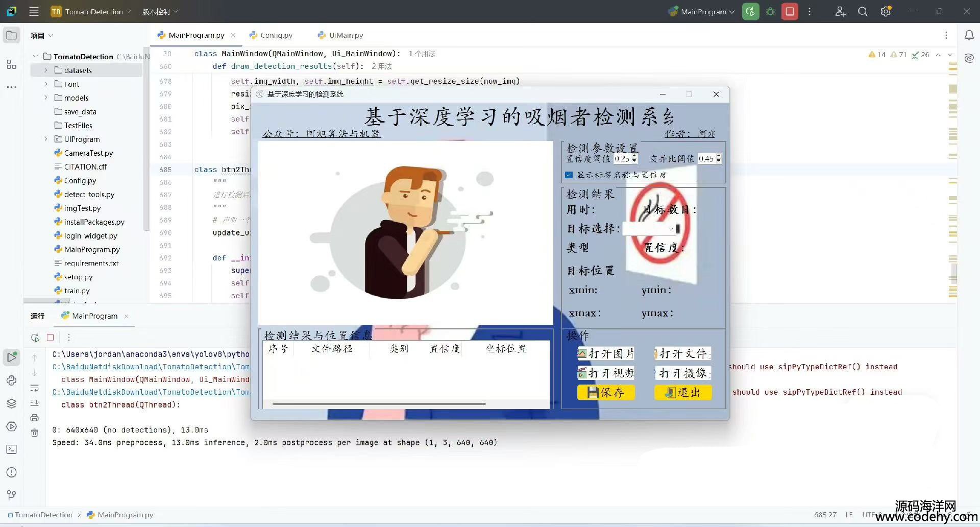Expand the datasets folder in project tree

[x=45, y=70]
